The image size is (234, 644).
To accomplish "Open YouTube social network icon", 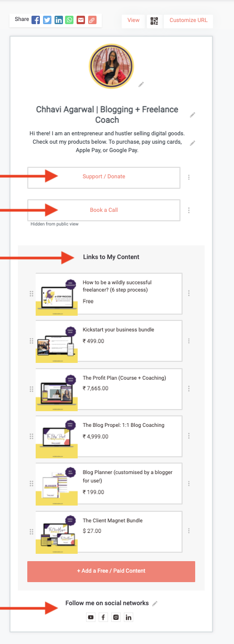I will coord(91,617).
